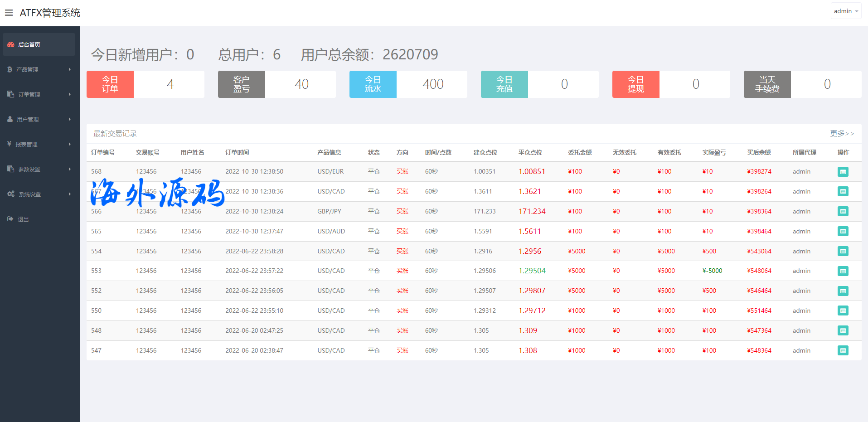Open details icon for order 547
Screen dimensions: 868x422
843,350
